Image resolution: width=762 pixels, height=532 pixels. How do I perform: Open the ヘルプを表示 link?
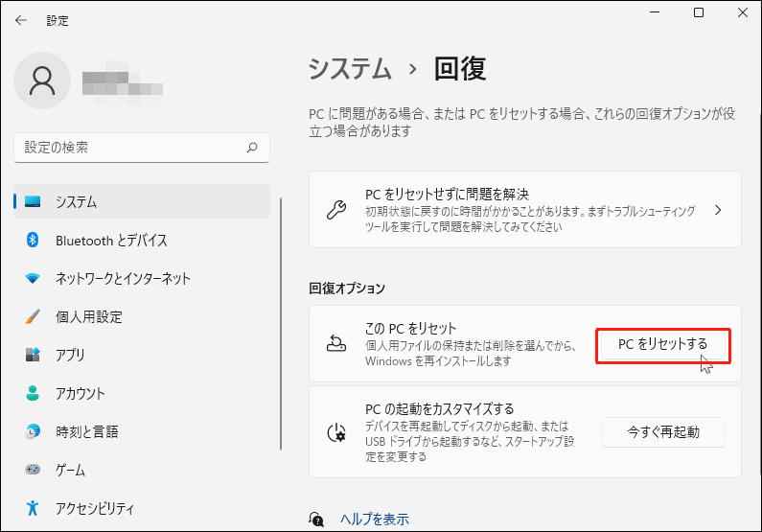pos(375,519)
